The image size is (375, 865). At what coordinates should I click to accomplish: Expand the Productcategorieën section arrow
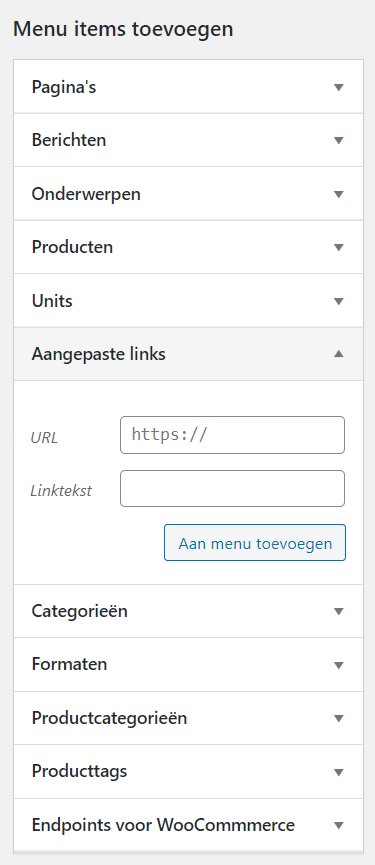pos(339,718)
